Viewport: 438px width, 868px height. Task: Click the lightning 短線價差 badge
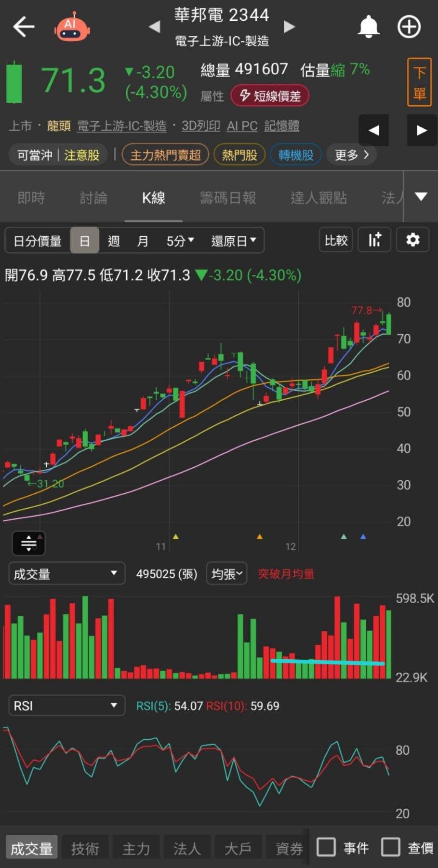pos(270,95)
